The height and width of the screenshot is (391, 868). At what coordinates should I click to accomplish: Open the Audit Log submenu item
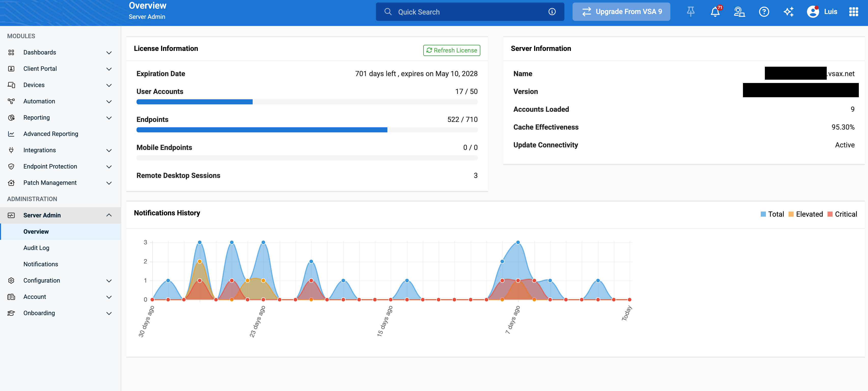pos(61,248)
